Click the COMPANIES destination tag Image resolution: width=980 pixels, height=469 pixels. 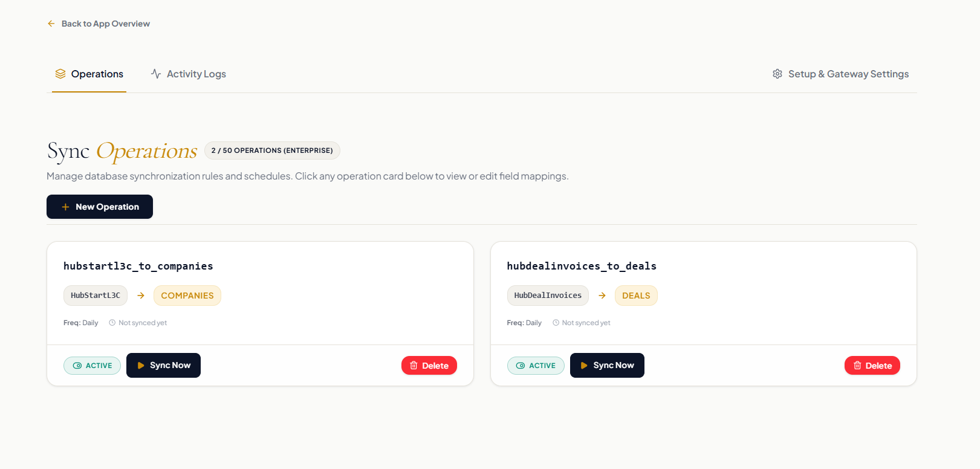tap(187, 296)
